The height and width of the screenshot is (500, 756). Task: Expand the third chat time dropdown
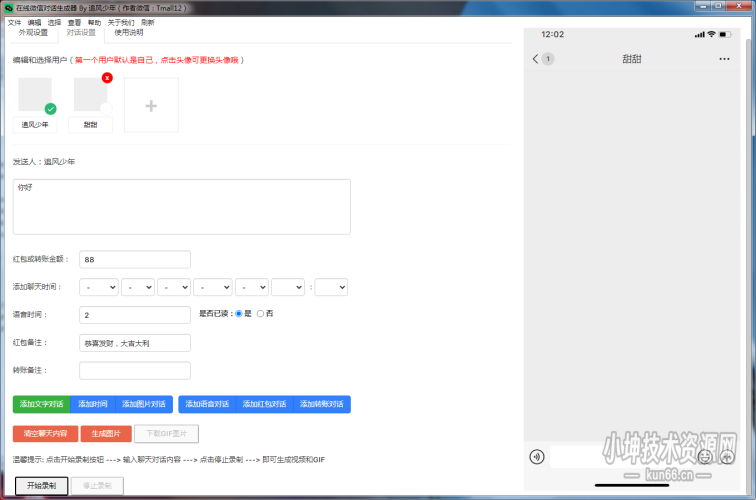[174, 287]
